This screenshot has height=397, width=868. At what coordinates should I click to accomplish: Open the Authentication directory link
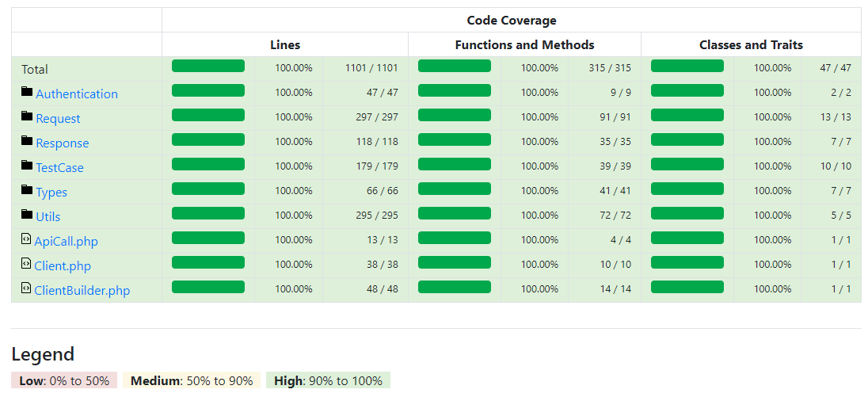click(x=77, y=94)
